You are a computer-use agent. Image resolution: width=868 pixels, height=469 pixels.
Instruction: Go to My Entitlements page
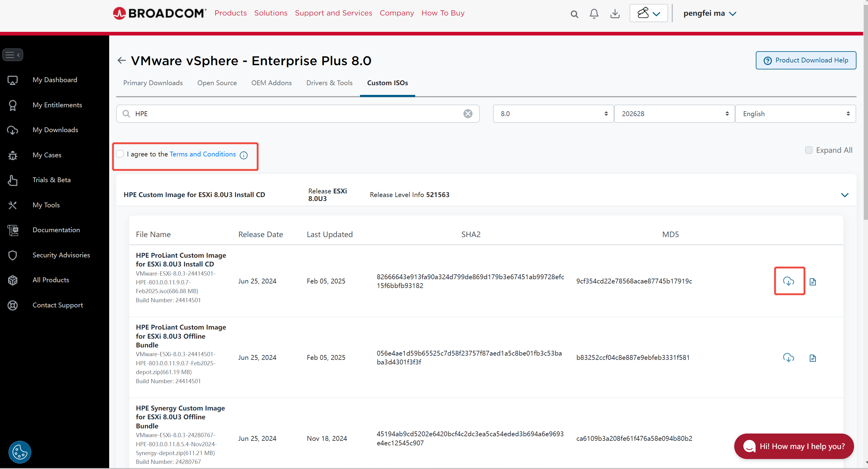pyautogui.click(x=57, y=105)
